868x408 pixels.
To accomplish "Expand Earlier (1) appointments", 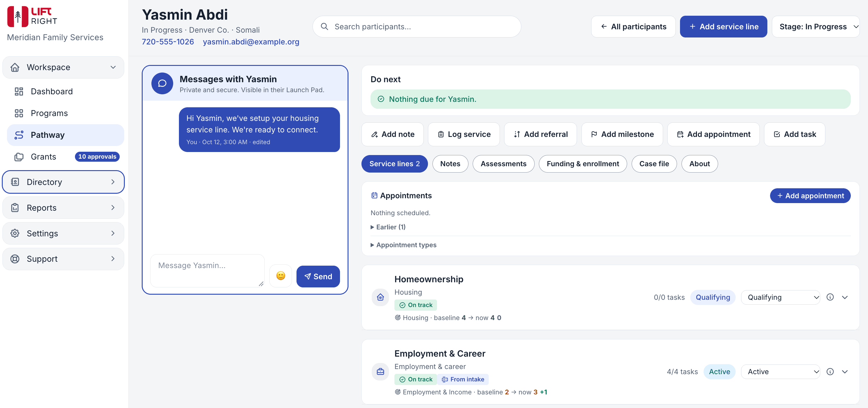I will tap(388, 227).
